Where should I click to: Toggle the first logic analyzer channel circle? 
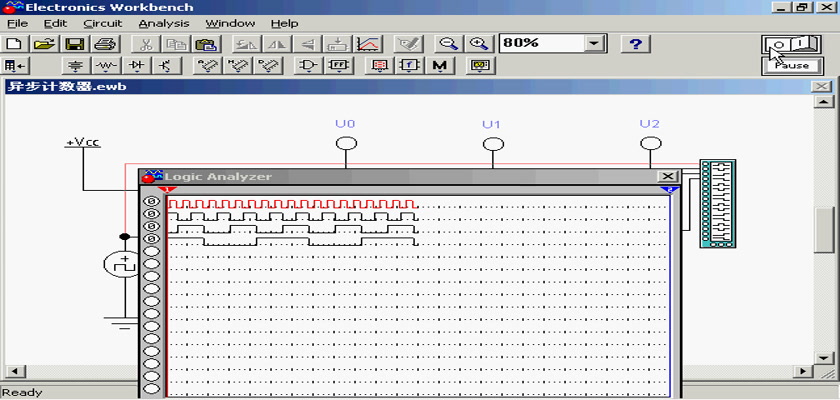coord(152,201)
